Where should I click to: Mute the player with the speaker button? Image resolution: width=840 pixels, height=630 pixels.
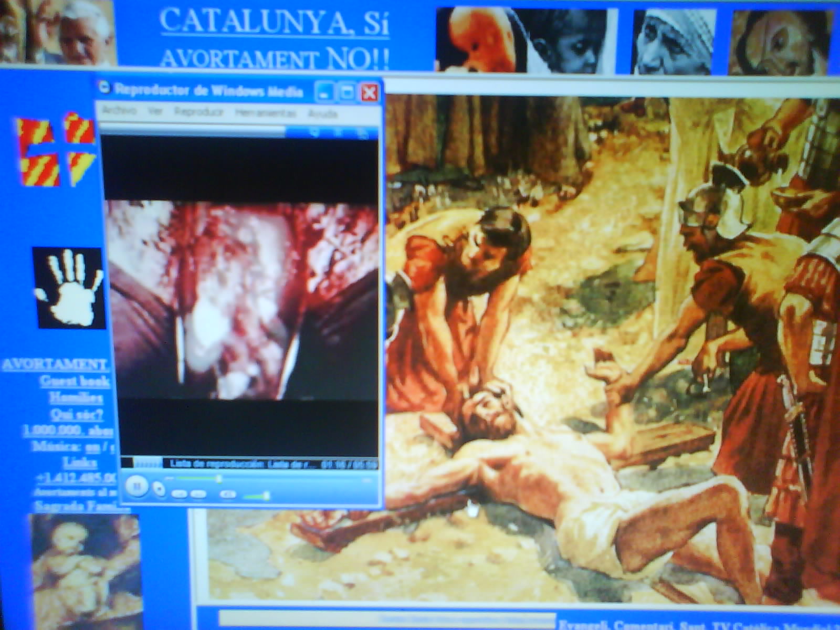pos(227,494)
